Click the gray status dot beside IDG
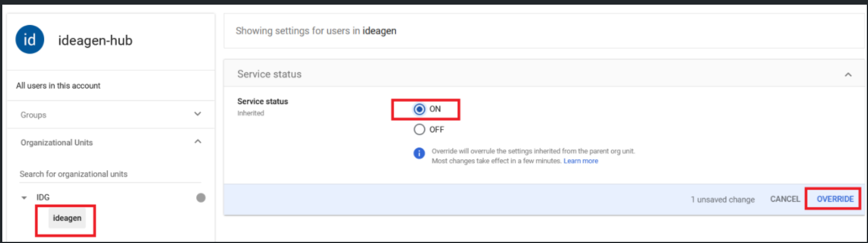868x243 pixels. (x=201, y=198)
